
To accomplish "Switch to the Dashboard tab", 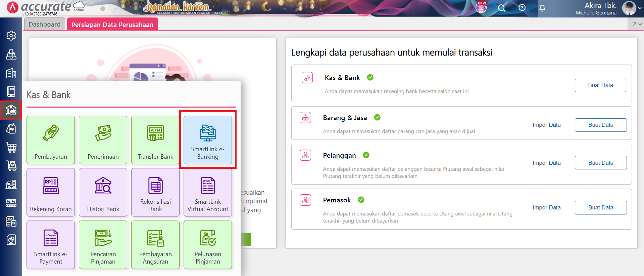I will coord(45,25).
